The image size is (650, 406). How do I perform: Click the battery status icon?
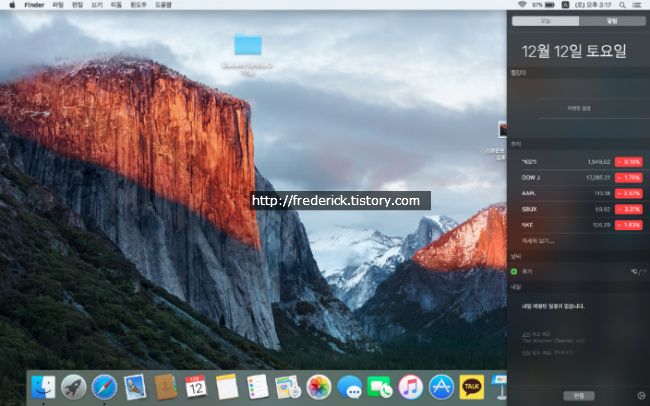[549, 5]
